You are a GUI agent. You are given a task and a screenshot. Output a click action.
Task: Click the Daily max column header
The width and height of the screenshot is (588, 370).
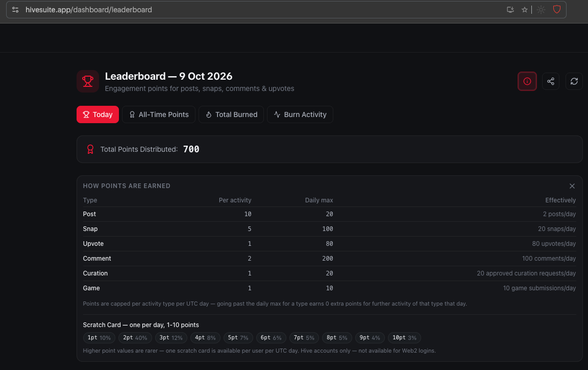(318, 200)
